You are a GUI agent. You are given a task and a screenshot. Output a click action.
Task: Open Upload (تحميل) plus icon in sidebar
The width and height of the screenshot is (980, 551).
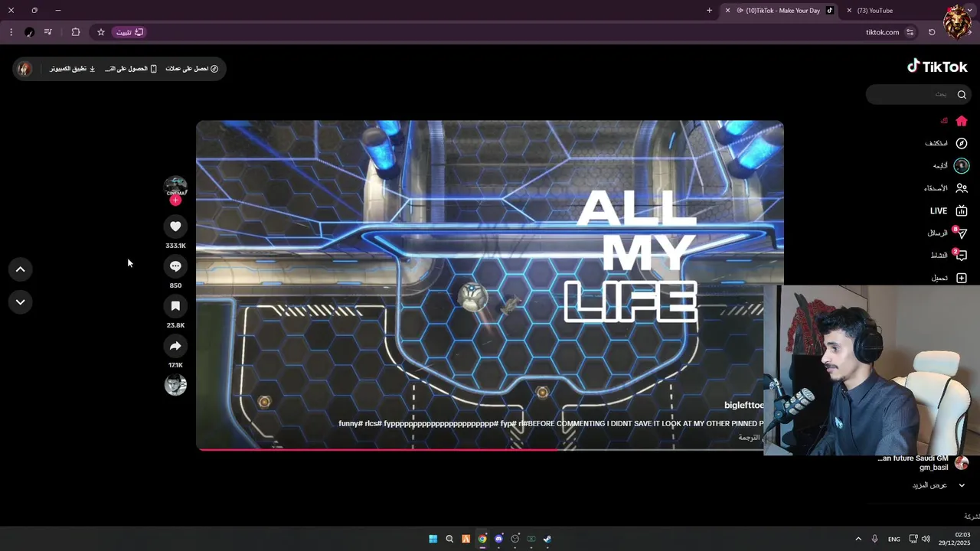962,278
